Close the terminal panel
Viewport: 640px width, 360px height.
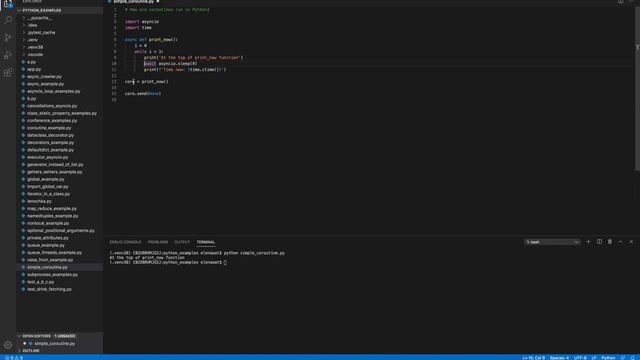tap(631, 242)
